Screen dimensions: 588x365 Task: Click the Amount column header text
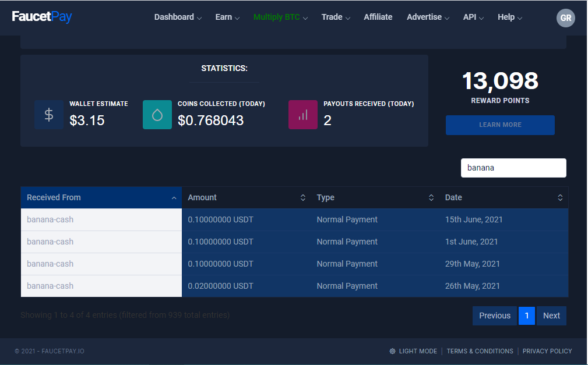202,197
